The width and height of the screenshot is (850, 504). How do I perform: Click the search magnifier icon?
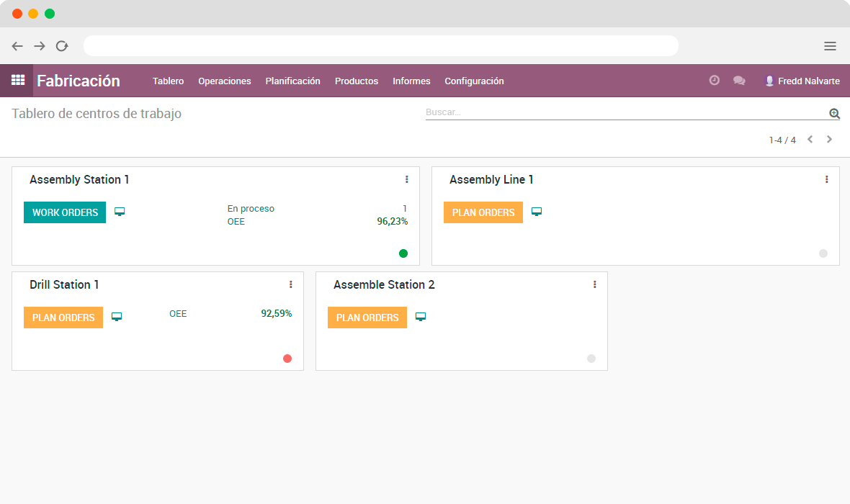tap(834, 113)
